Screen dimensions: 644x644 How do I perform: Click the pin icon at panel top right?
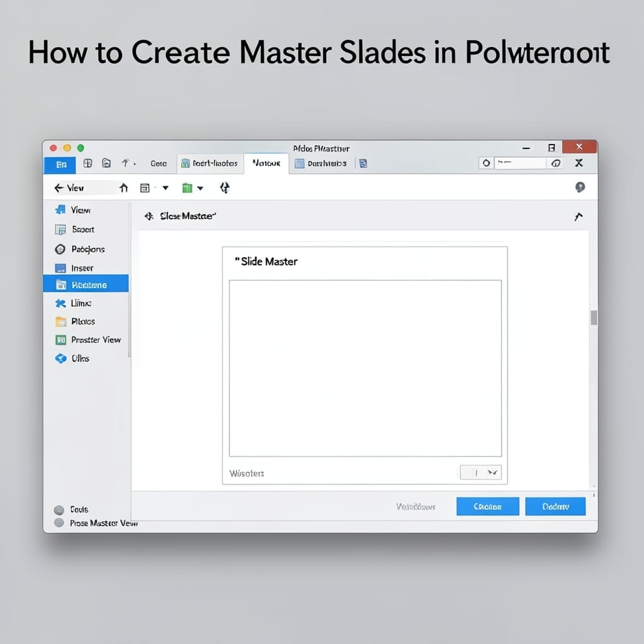[579, 216]
